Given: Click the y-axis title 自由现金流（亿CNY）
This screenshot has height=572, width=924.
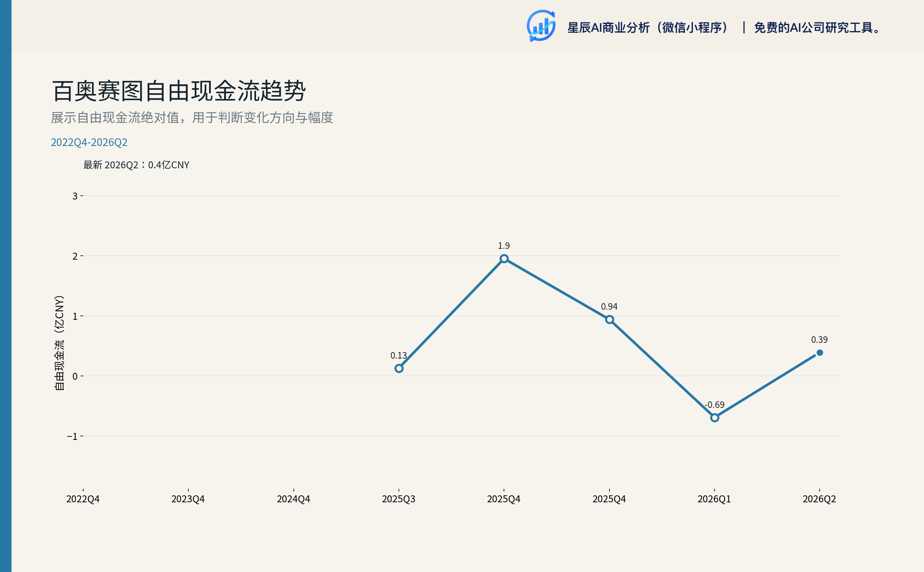Looking at the screenshot, I should [59, 343].
